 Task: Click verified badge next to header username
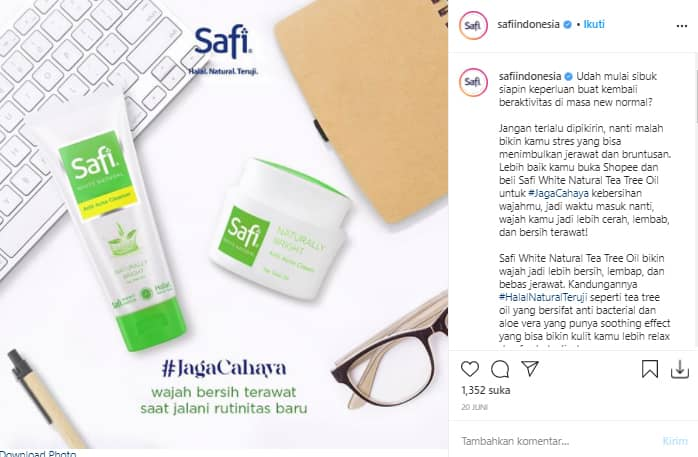tap(568, 24)
